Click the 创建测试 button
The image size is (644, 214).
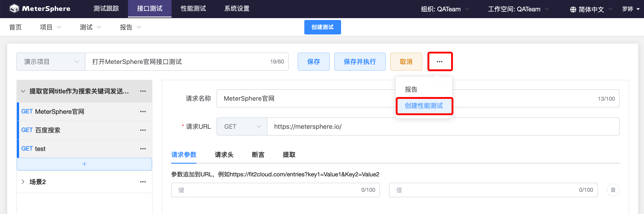pos(322,27)
